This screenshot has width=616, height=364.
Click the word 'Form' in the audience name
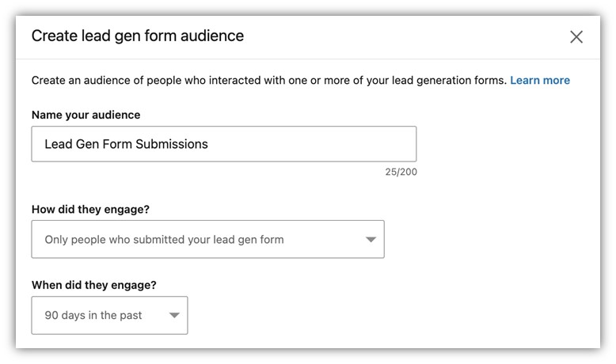(x=120, y=144)
